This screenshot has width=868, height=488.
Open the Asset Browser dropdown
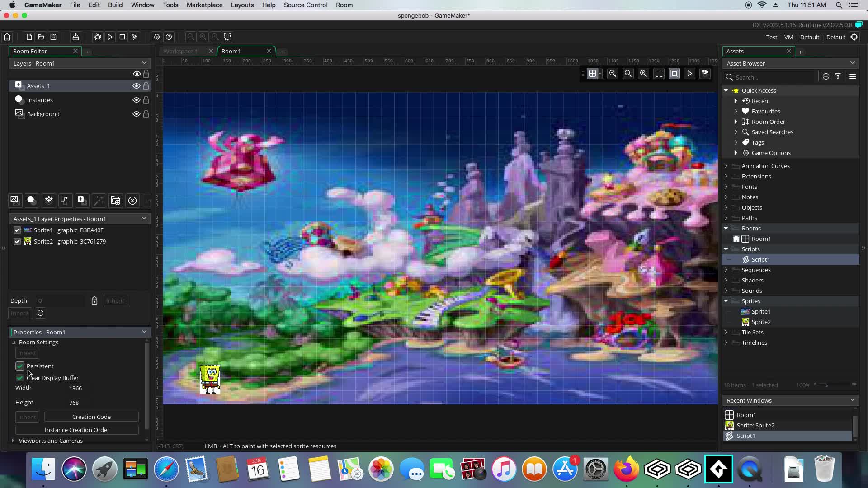tap(853, 63)
